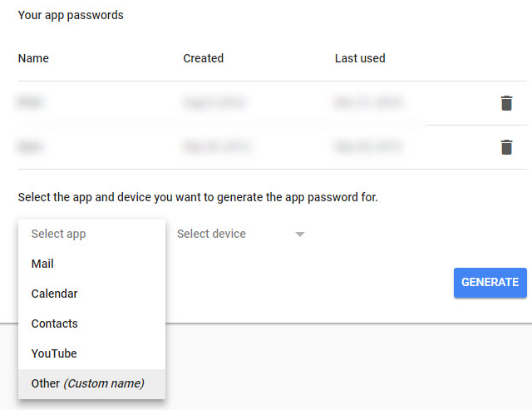Open the Select device dropdown
532x410 pixels.
coord(212,234)
